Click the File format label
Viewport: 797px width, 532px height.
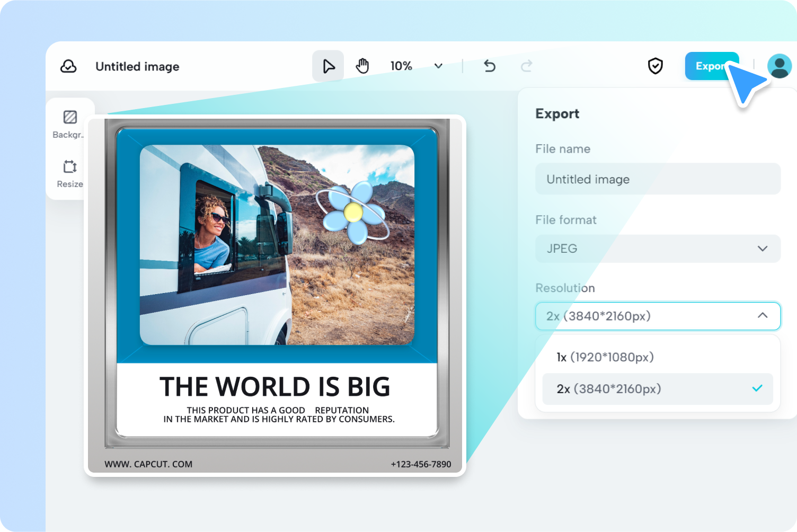click(x=565, y=220)
